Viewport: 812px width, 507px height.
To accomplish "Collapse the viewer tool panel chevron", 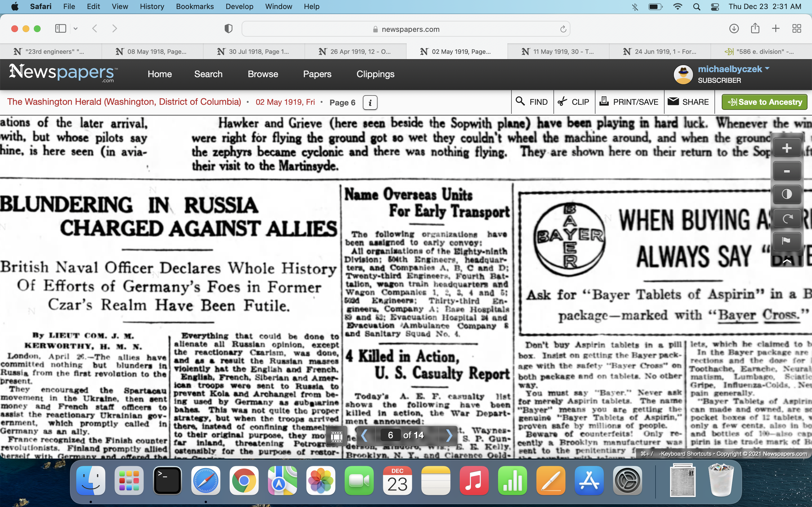I will tap(787, 261).
